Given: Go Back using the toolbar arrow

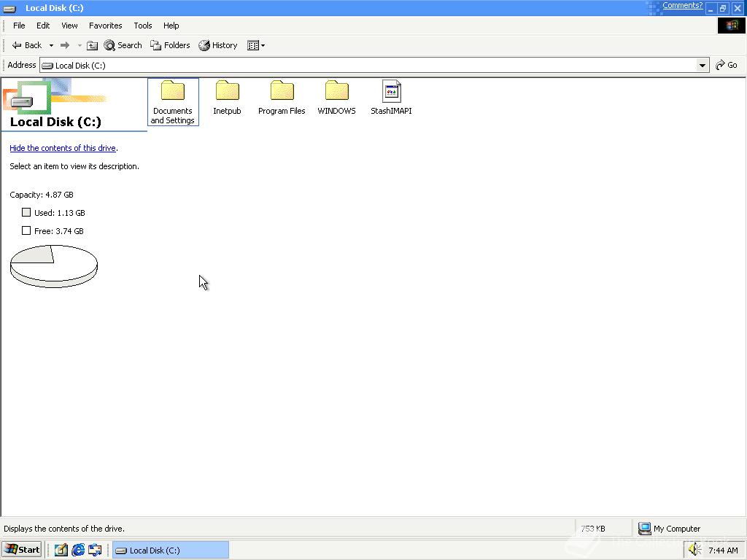Looking at the screenshot, I should (x=27, y=45).
